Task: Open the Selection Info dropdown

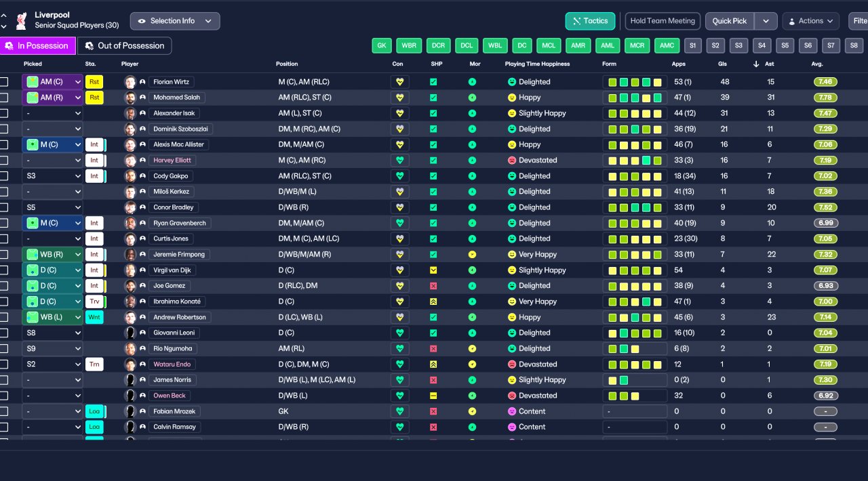Action: 175,21
